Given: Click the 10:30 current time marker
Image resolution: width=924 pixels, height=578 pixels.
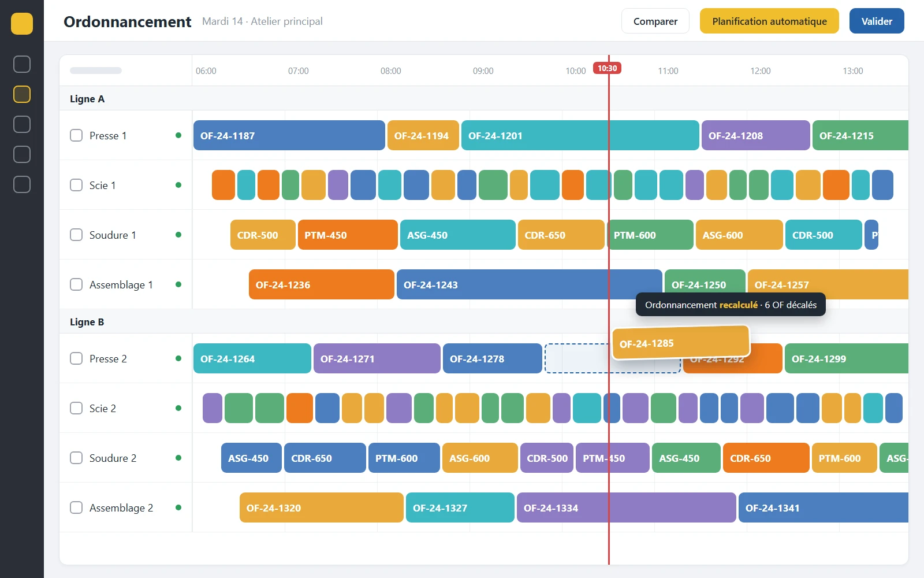Looking at the screenshot, I should click(607, 68).
